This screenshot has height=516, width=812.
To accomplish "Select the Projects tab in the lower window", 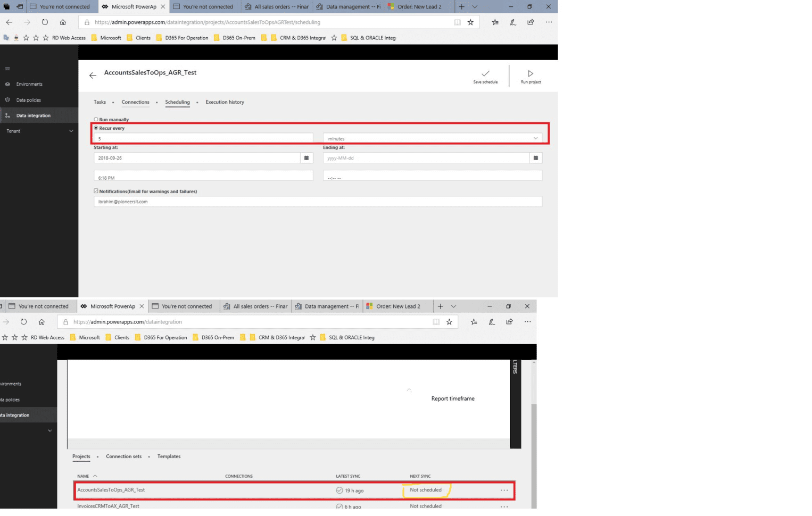I will coord(81,456).
